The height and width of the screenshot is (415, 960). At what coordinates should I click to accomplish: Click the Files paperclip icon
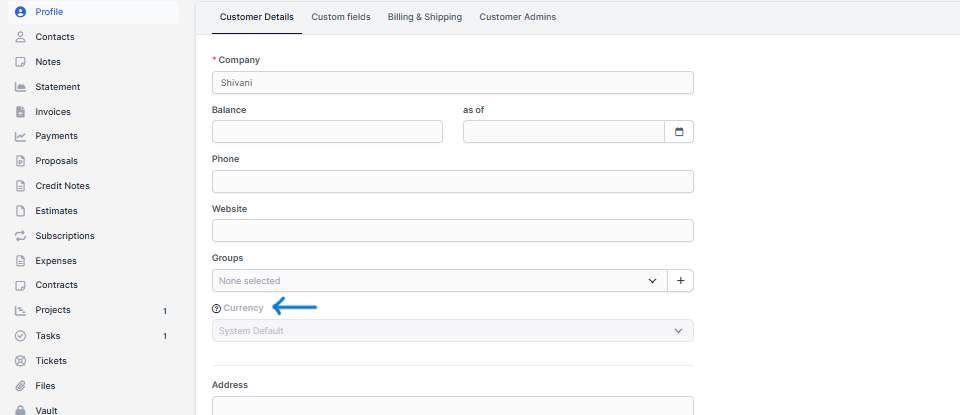[20, 386]
